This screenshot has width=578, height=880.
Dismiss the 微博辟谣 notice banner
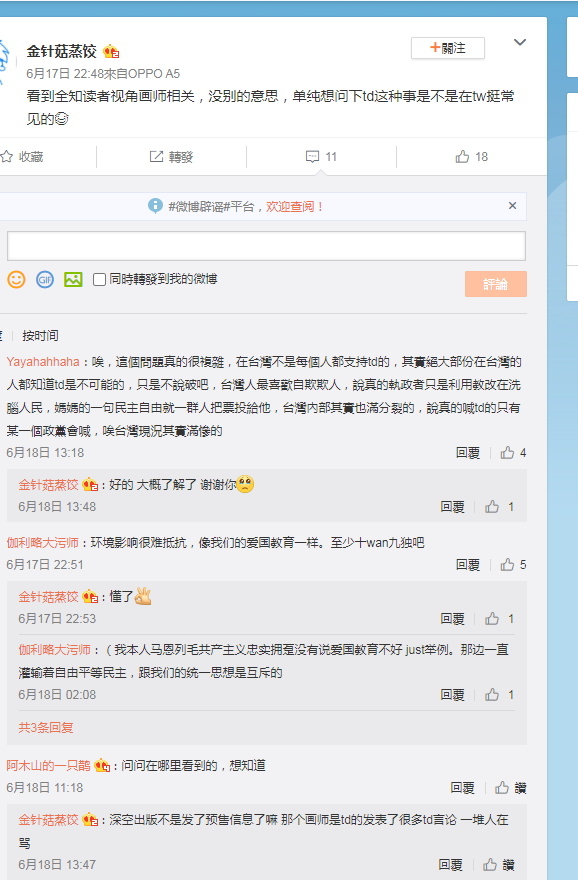[512, 205]
